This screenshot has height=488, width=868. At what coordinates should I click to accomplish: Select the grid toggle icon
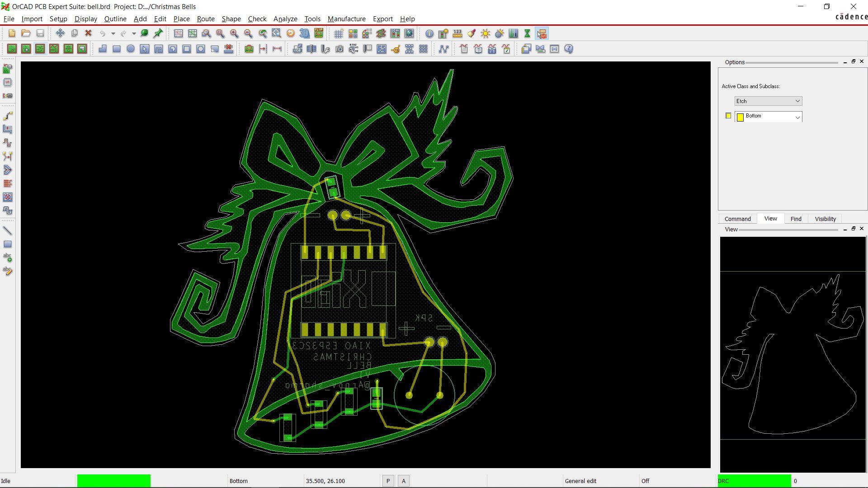point(339,33)
